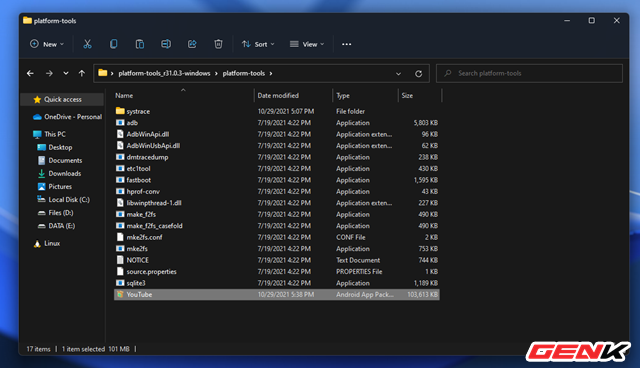Viewport: 640px width, 368px height.
Task: Select the mke2fs.conf file name
Action: 144,237
